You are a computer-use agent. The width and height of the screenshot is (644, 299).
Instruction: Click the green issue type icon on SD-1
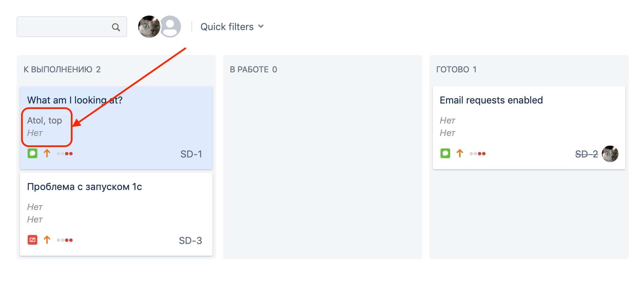tap(32, 153)
